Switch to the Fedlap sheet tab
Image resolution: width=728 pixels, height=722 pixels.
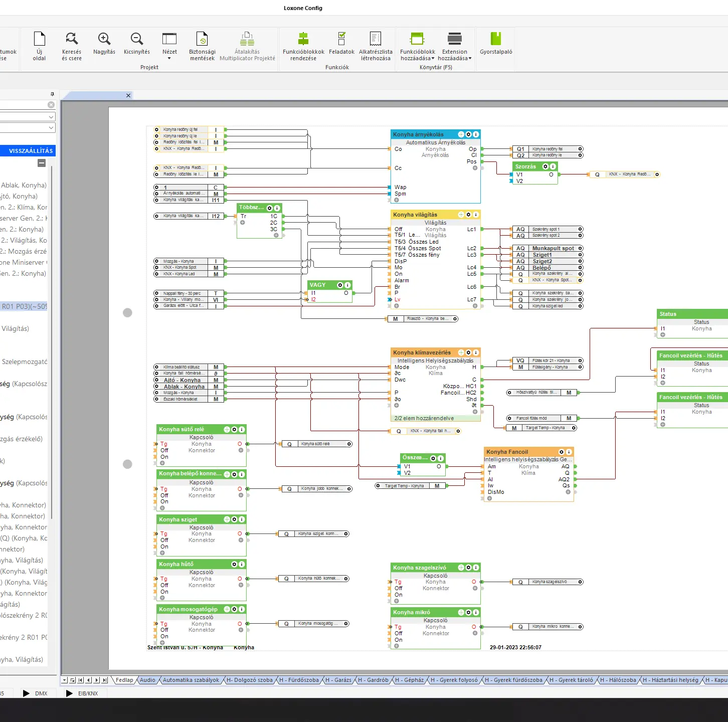[x=124, y=680]
